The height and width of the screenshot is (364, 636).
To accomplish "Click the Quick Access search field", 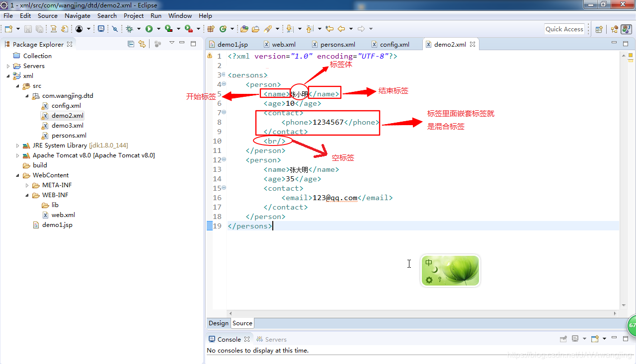I will tap(564, 29).
